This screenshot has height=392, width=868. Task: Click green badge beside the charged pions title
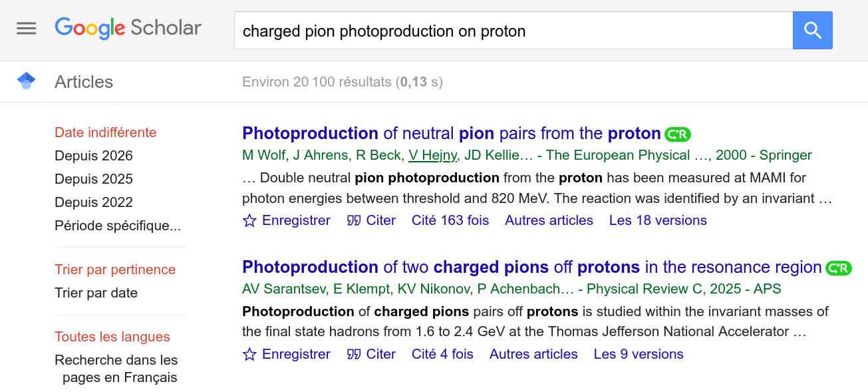pos(838,268)
